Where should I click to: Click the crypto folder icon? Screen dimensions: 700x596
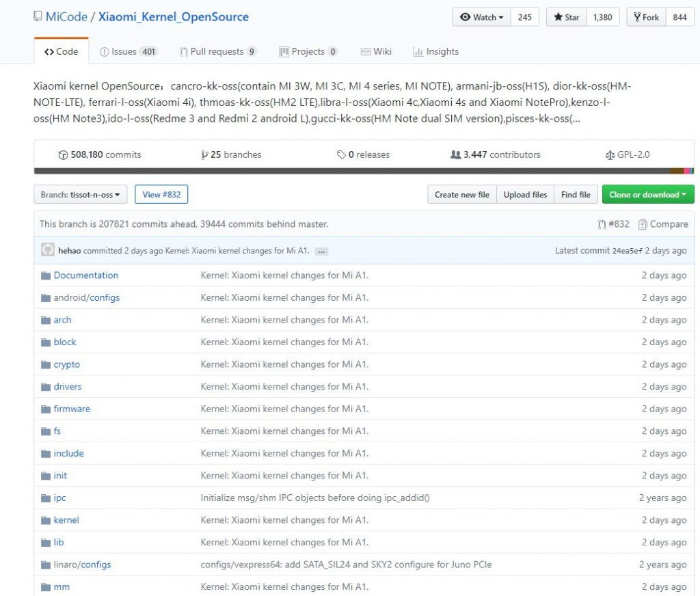[x=46, y=365]
